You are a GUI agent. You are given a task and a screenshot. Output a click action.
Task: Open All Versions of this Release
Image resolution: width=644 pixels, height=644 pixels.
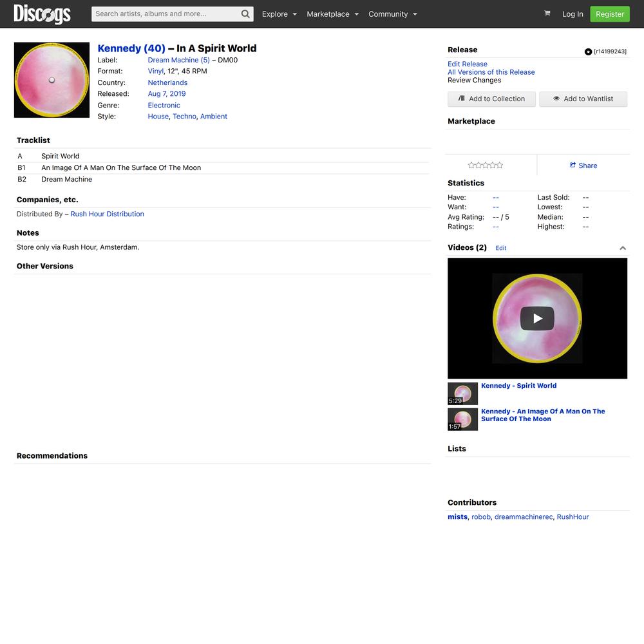click(491, 72)
